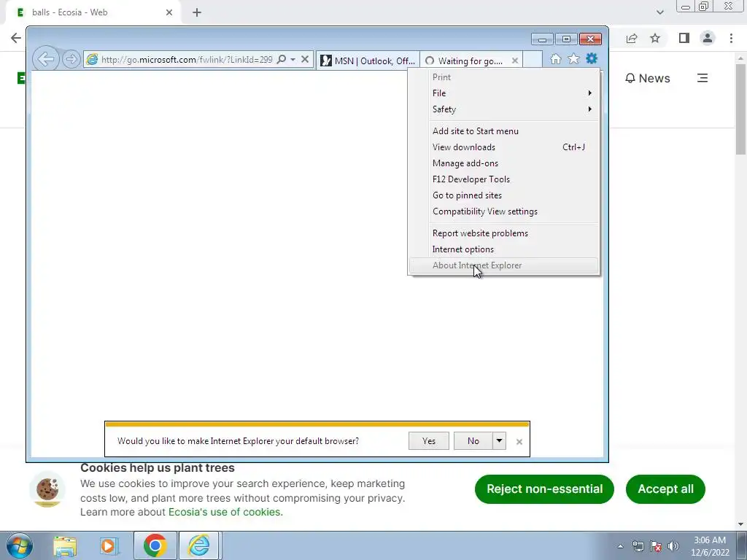The width and height of the screenshot is (747, 560).
Task: Close the balls - Ecosia Chrome tab
Action: (x=169, y=12)
